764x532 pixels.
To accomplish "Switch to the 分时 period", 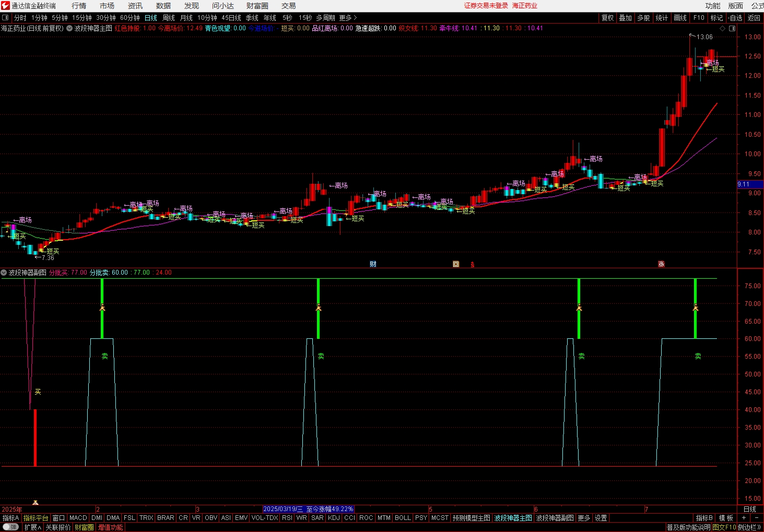I will pyautogui.click(x=20, y=18).
